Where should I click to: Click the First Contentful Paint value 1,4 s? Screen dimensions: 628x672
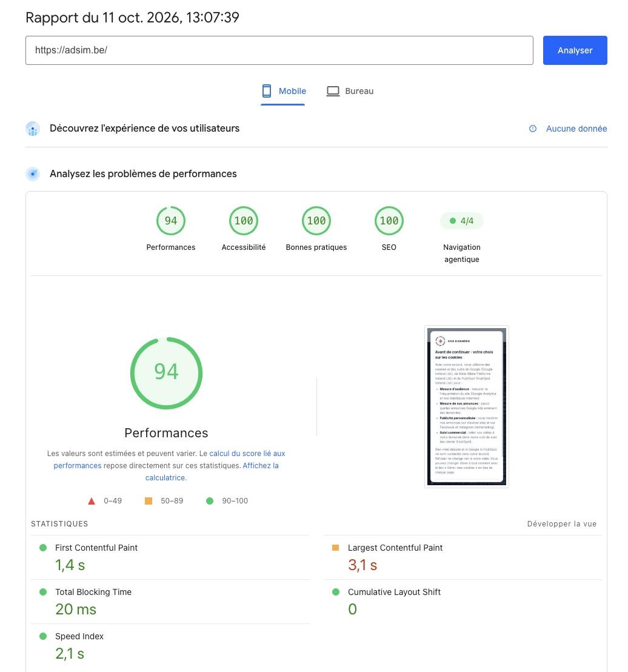pos(70,565)
